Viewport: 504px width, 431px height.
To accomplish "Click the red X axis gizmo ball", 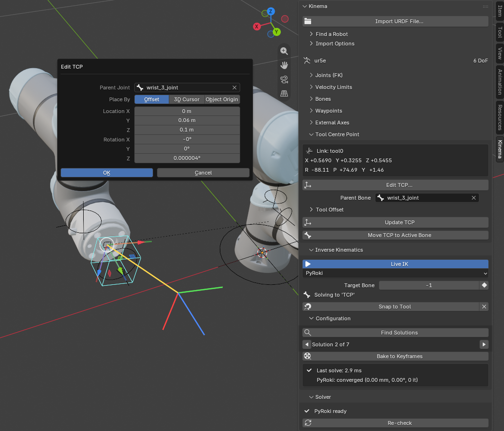I will (x=257, y=26).
